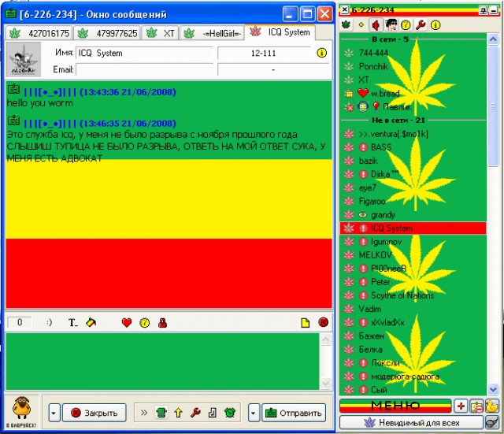Image resolution: width=504 pixels, height=434 pixels.
Task: Click the red padlock icon
Action: (163, 322)
